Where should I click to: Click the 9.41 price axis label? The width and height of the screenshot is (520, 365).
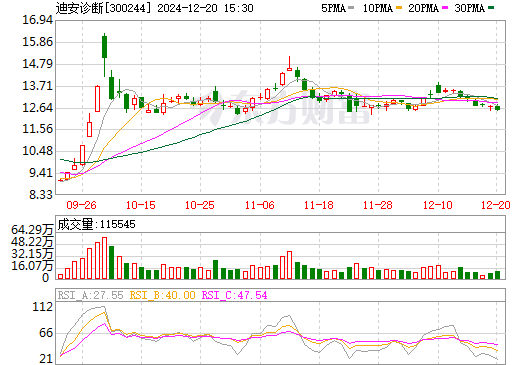pyautogui.click(x=41, y=173)
